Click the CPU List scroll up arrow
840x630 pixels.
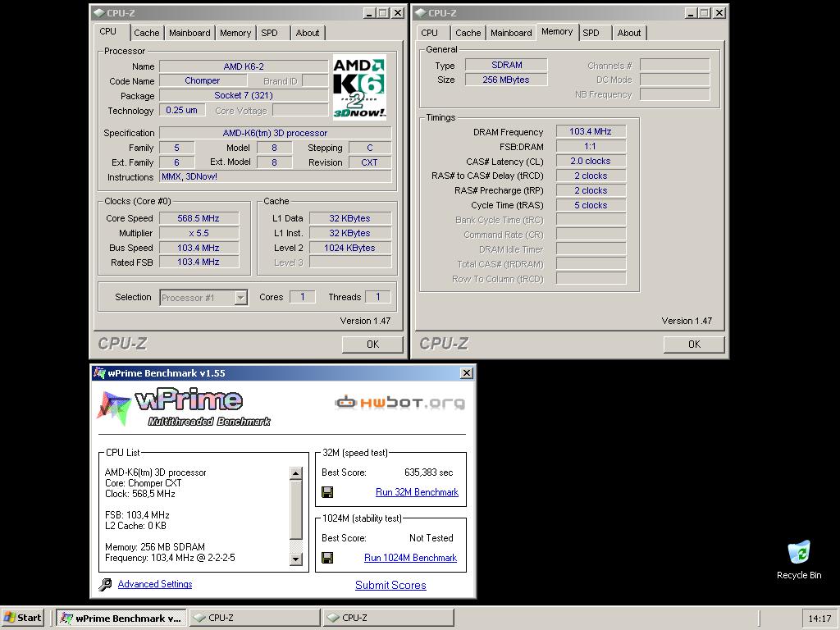(295, 473)
